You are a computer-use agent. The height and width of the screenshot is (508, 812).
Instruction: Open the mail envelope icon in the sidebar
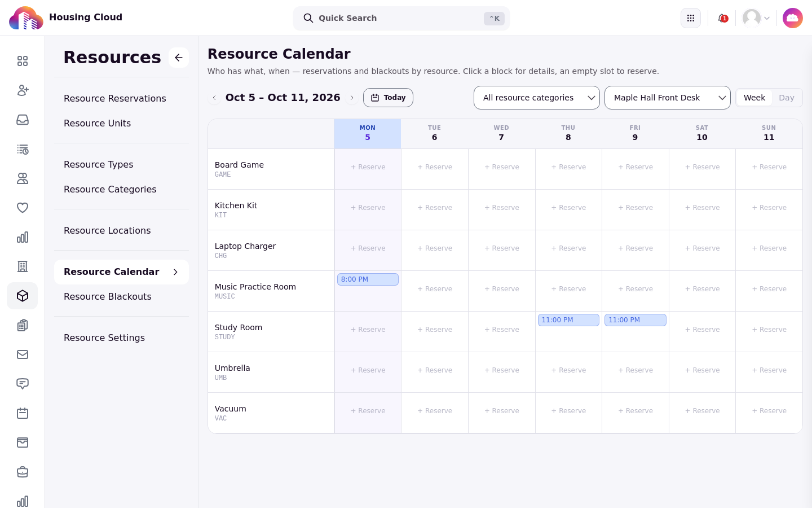(x=23, y=354)
